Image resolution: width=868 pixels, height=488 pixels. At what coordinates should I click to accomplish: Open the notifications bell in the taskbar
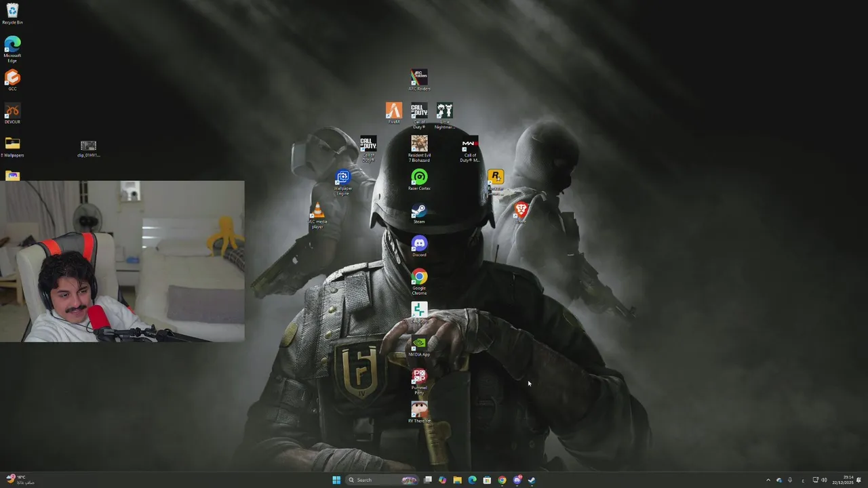(x=859, y=480)
